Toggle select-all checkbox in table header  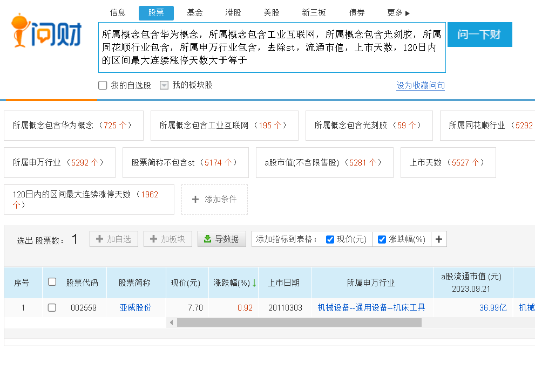(52, 282)
